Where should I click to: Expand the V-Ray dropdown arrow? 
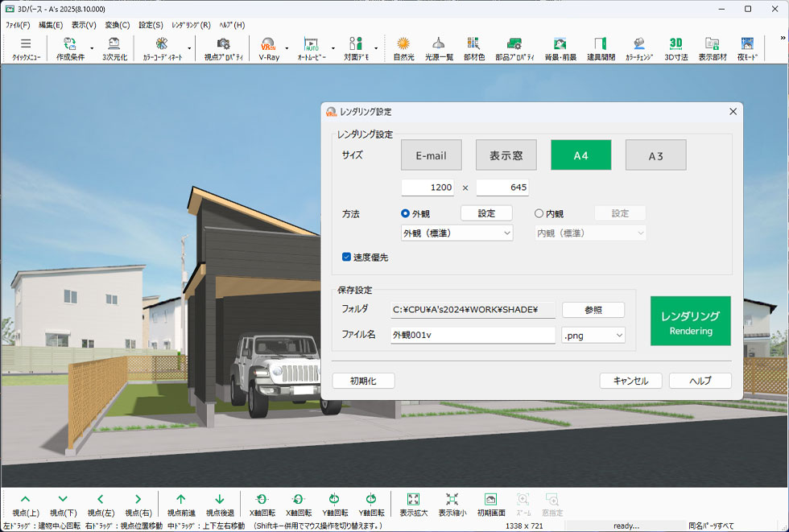[287, 49]
